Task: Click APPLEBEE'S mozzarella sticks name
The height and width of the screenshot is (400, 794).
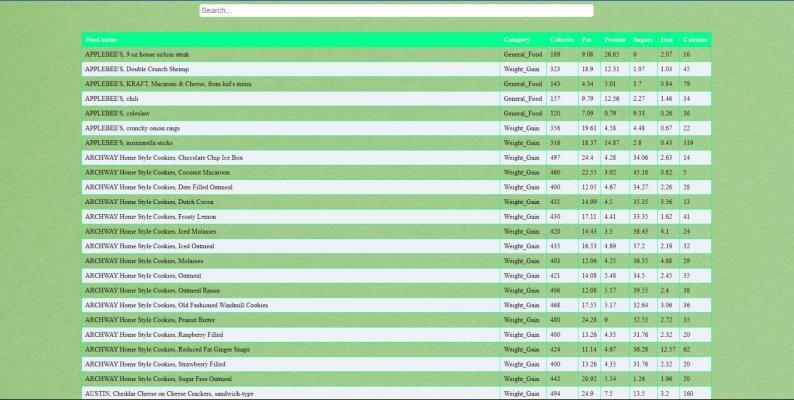Action: click(x=129, y=143)
